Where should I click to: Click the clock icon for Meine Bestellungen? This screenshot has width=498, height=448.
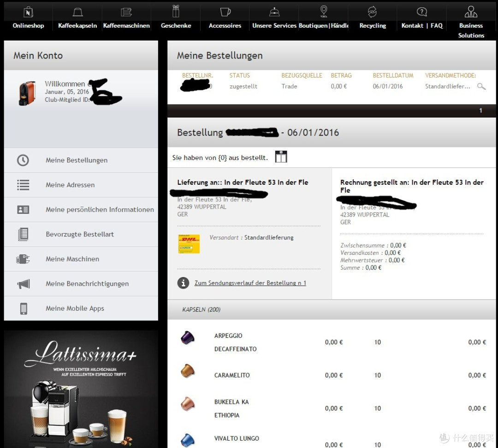23,160
